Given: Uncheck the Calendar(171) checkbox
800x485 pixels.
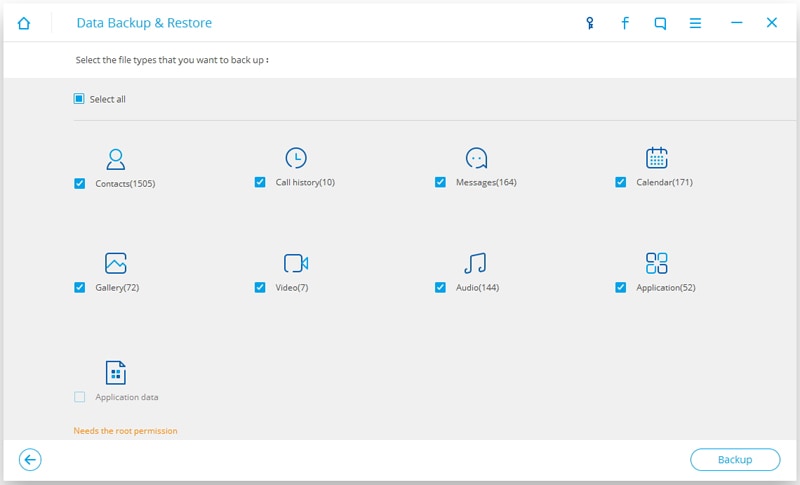Looking at the screenshot, I should coord(620,182).
